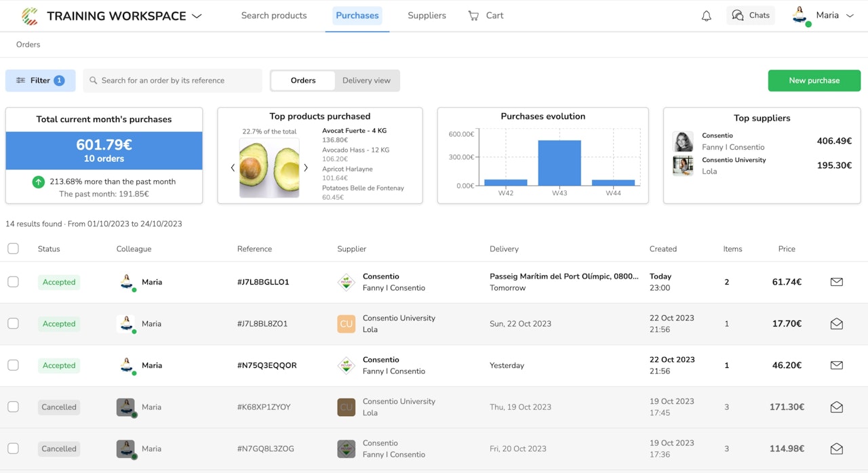Open message envelope for order #K68XP1ZYOY

[836, 407]
